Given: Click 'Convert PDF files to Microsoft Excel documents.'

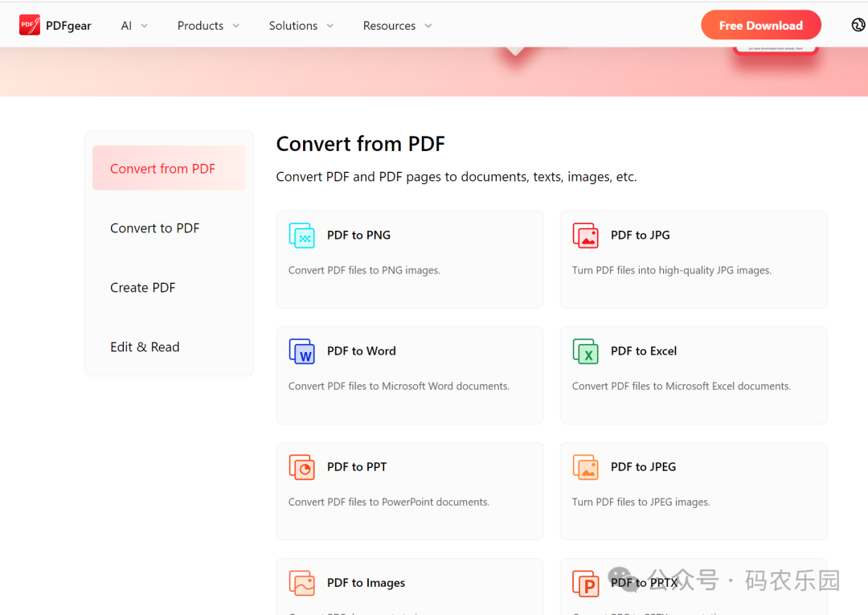Looking at the screenshot, I should point(682,386).
